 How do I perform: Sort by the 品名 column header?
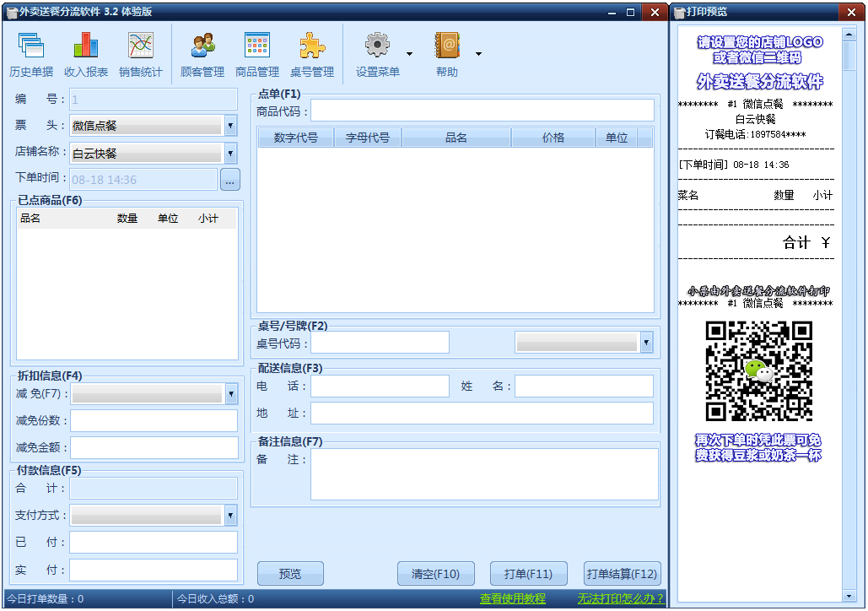[456, 138]
